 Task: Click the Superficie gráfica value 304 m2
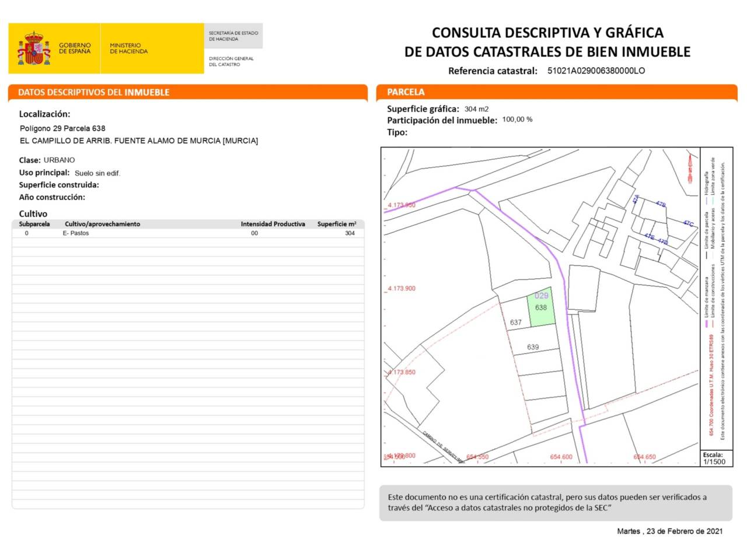point(477,109)
